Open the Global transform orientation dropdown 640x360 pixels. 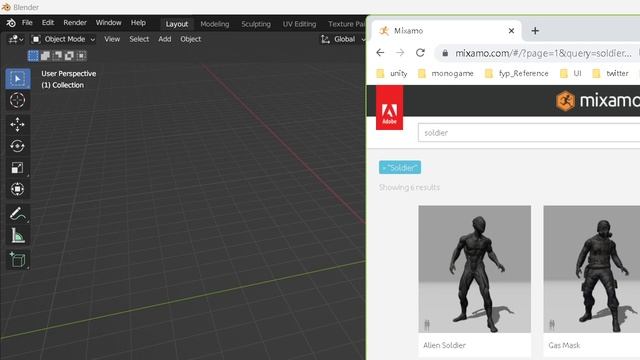coord(349,39)
